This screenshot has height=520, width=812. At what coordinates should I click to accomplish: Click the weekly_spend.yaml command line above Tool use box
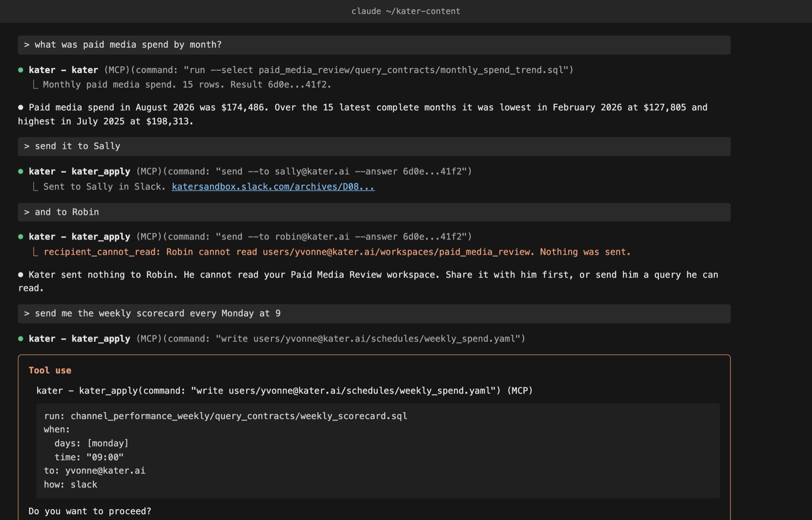coord(277,339)
